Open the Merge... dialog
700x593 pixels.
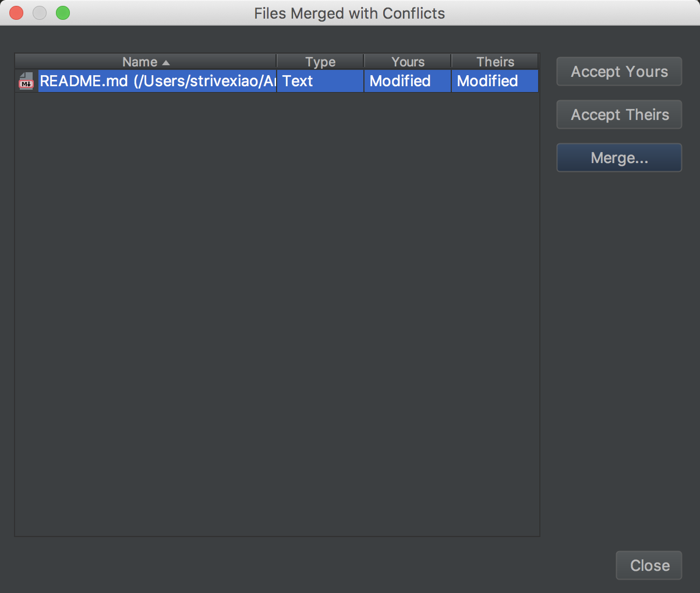coord(619,158)
